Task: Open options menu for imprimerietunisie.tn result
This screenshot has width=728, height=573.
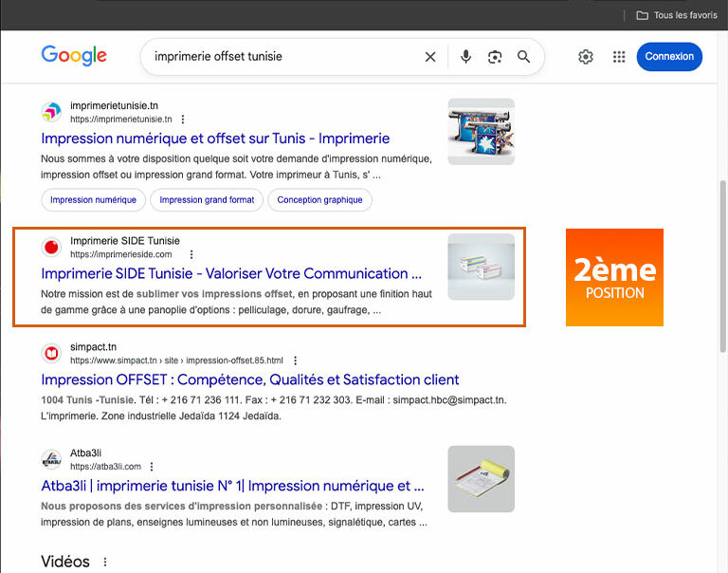Action: (x=183, y=120)
